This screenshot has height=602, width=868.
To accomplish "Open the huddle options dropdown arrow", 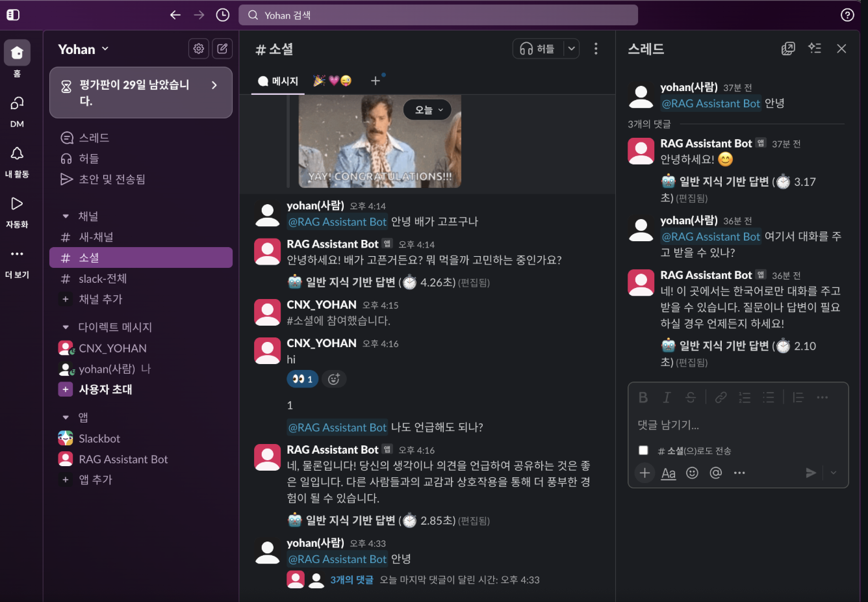I will [x=571, y=49].
